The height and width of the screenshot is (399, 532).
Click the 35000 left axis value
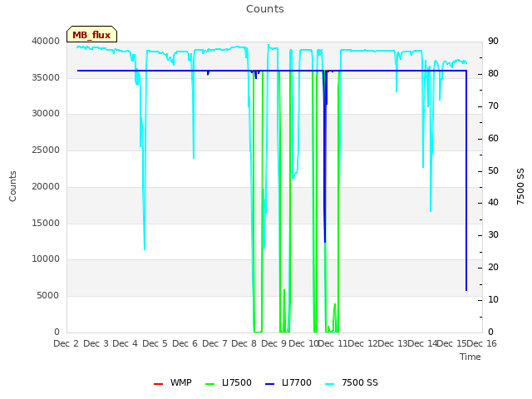point(46,77)
